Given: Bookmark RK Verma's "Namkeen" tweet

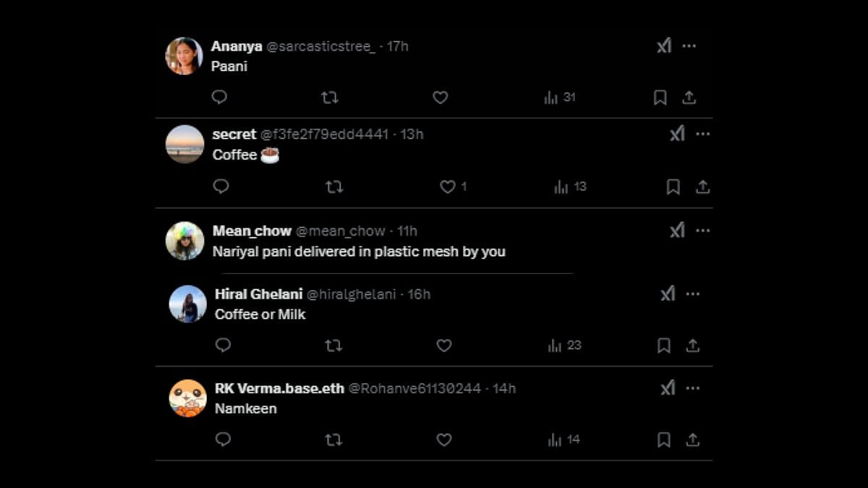Looking at the screenshot, I should 663,440.
